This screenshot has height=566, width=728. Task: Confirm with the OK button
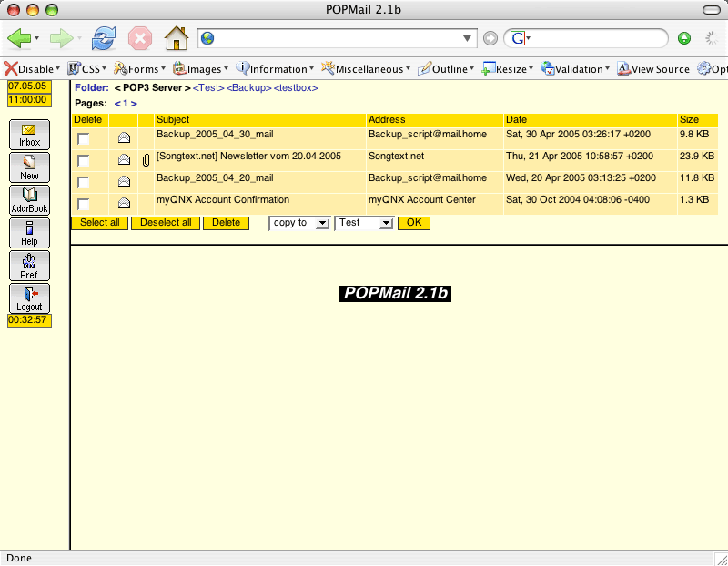click(x=414, y=223)
